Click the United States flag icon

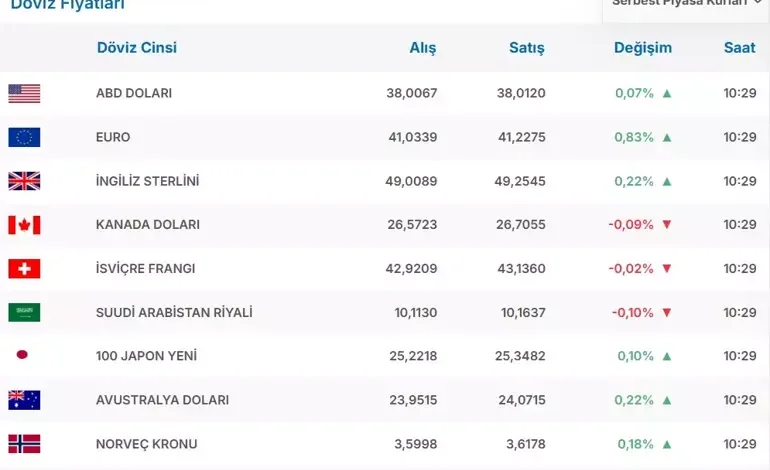click(24, 93)
